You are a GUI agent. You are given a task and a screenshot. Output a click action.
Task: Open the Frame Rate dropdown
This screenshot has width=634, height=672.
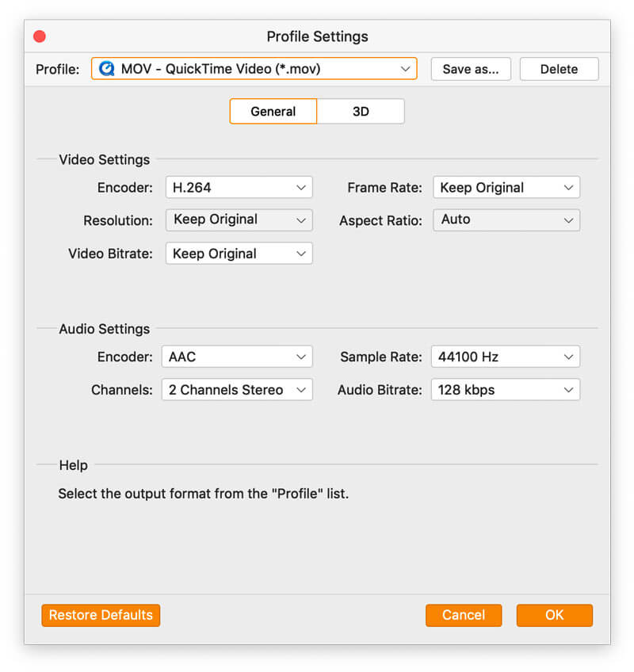click(x=506, y=188)
